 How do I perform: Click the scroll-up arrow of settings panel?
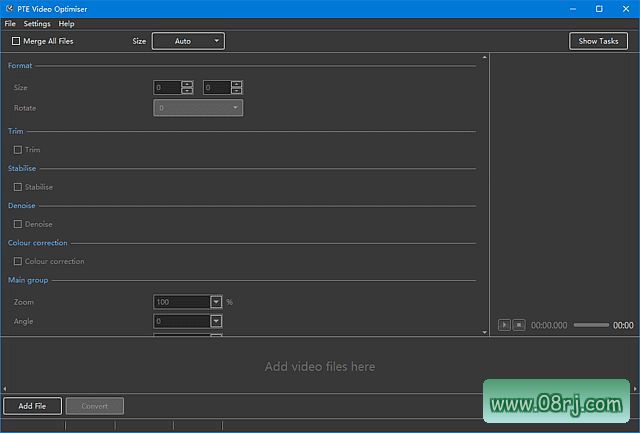point(485,58)
